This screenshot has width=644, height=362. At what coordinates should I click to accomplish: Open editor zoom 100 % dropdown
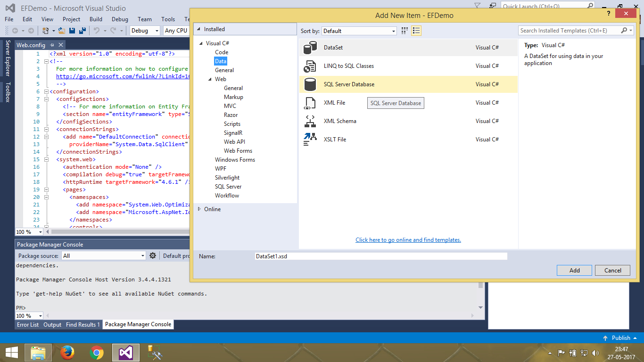point(29,232)
